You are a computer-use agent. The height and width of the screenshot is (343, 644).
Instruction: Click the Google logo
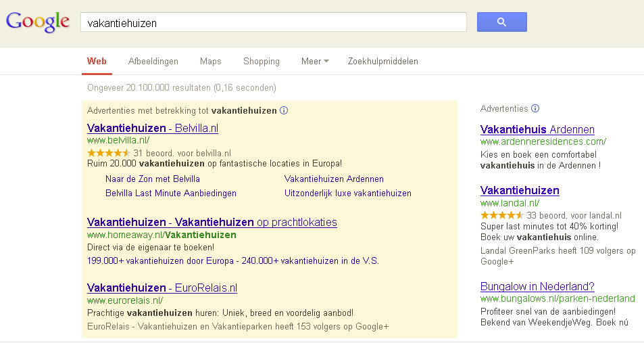pos(37,22)
